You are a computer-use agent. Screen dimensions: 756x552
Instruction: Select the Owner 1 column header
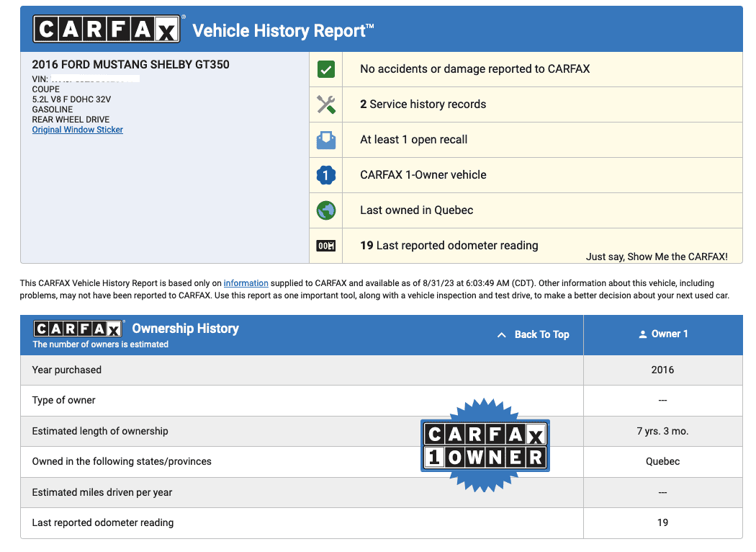pyautogui.click(x=663, y=335)
